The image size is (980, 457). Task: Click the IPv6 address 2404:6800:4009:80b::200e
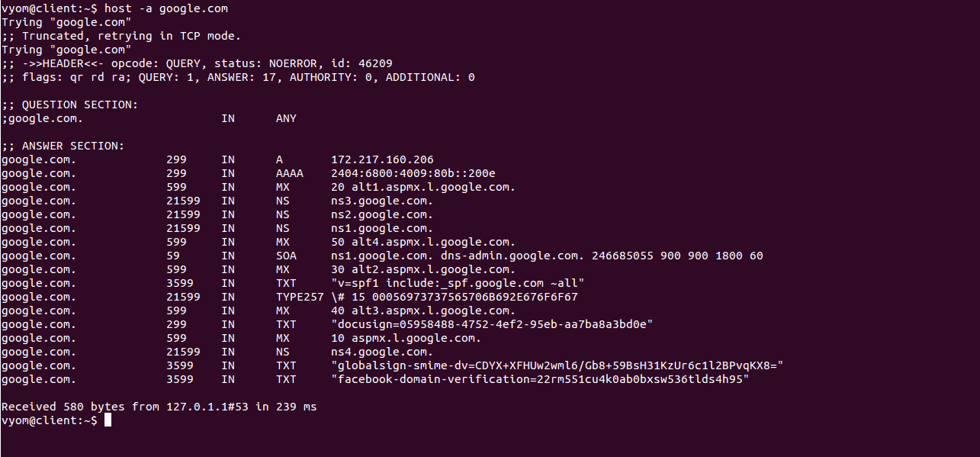(413, 173)
